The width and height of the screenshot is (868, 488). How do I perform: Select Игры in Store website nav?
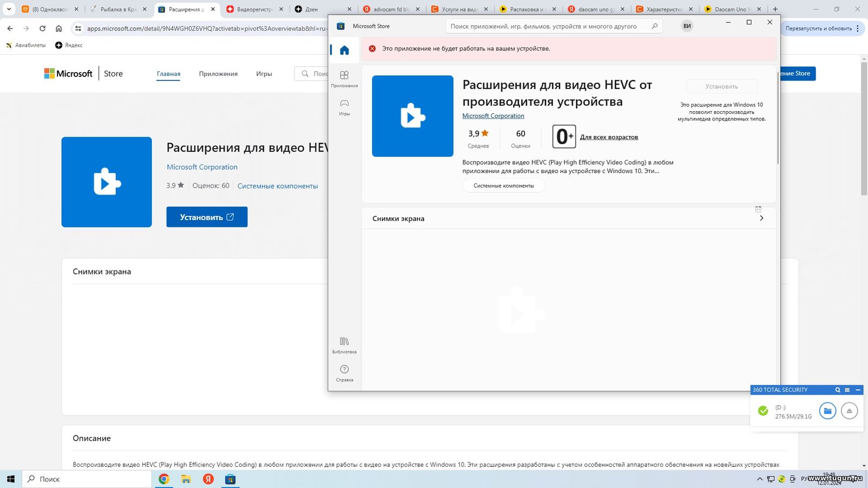pyautogui.click(x=264, y=74)
